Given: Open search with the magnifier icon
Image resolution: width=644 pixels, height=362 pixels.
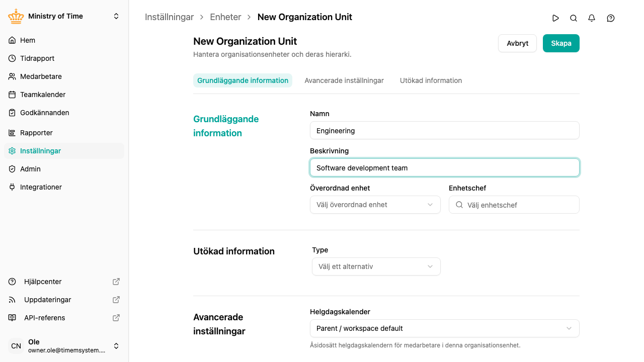Looking at the screenshot, I should tap(574, 18).
